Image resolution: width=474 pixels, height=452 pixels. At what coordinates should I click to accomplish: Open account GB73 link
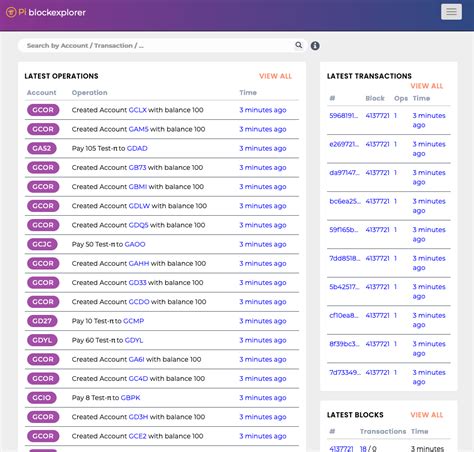137,168
